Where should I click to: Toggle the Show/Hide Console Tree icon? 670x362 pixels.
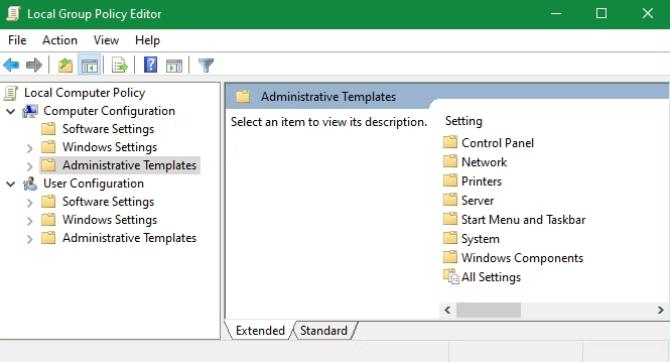[x=89, y=65]
